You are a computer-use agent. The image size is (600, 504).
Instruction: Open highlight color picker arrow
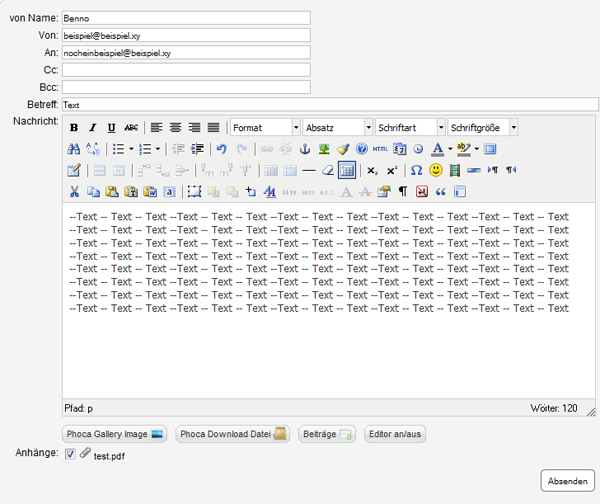point(476,149)
